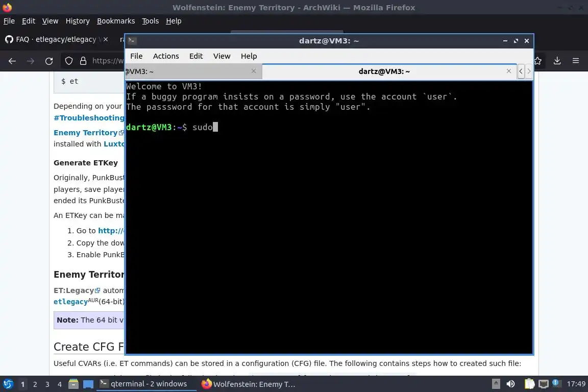Switch to the FAQ etlegacy Firefox tab
This screenshot has height=392, width=588.
[56, 39]
